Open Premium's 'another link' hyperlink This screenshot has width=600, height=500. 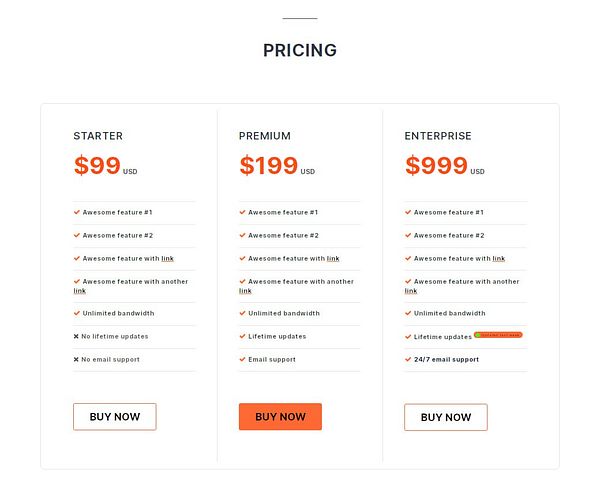tap(245, 291)
